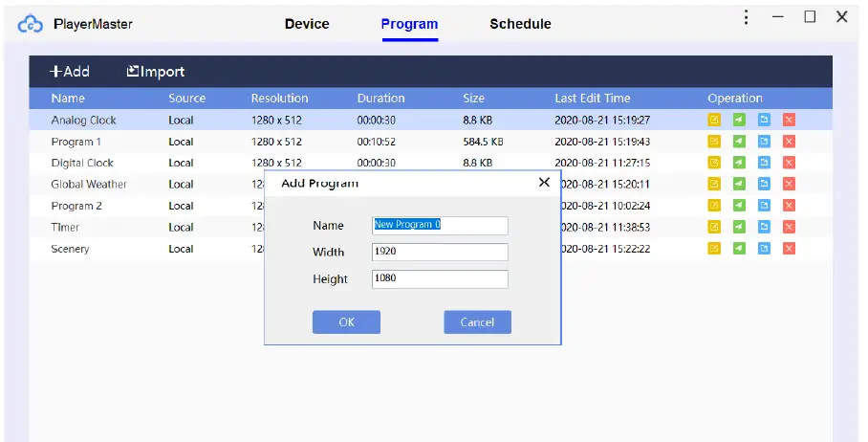Image resolution: width=868 pixels, height=442 pixels.
Task: Edit Scenery using the yellow icon
Action: click(714, 249)
